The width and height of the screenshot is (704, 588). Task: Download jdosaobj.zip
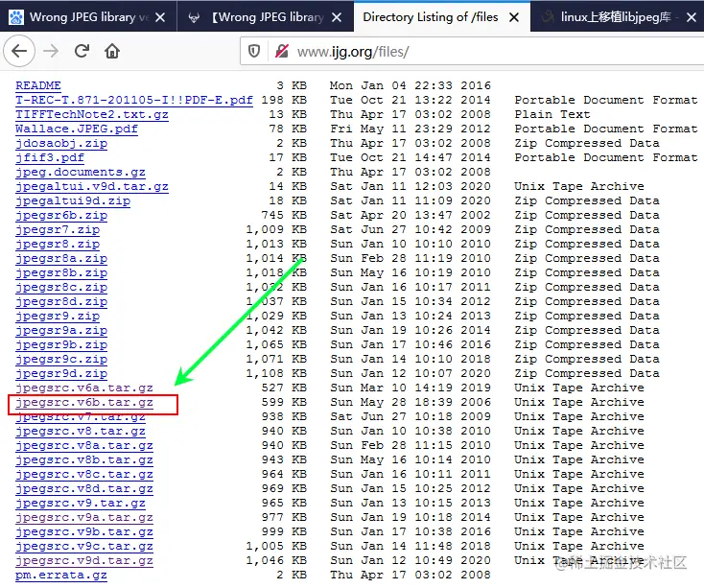(x=61, y=143)
